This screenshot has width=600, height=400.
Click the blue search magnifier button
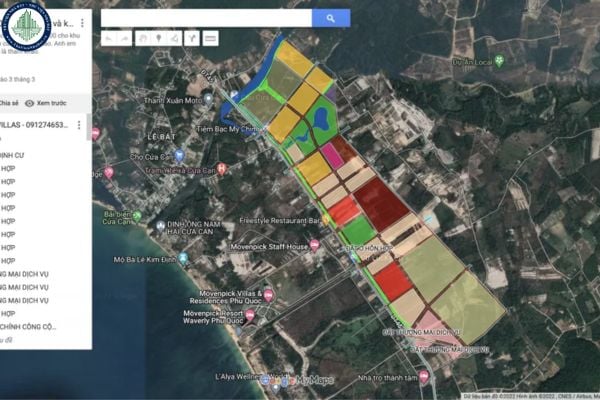click(330, 18)
